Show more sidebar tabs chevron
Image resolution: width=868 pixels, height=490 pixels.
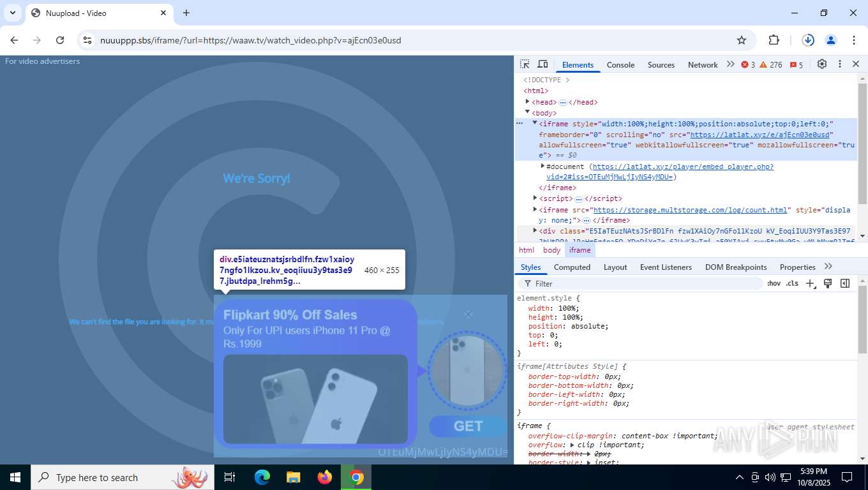click(828, 266)
